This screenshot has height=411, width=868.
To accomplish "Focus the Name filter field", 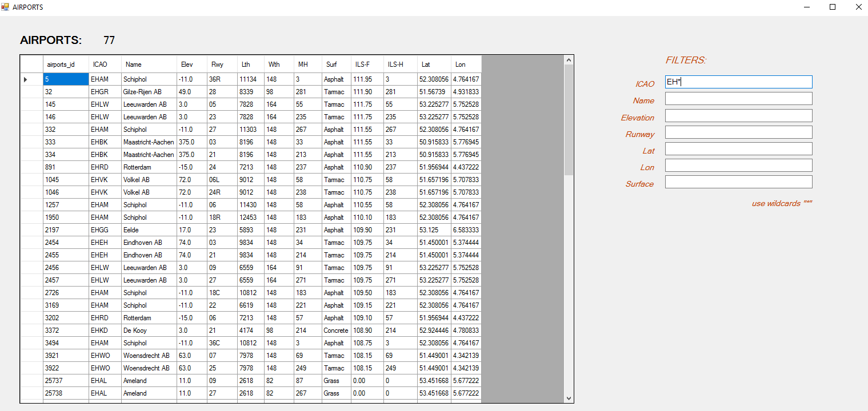I will [x=738, y=99].
